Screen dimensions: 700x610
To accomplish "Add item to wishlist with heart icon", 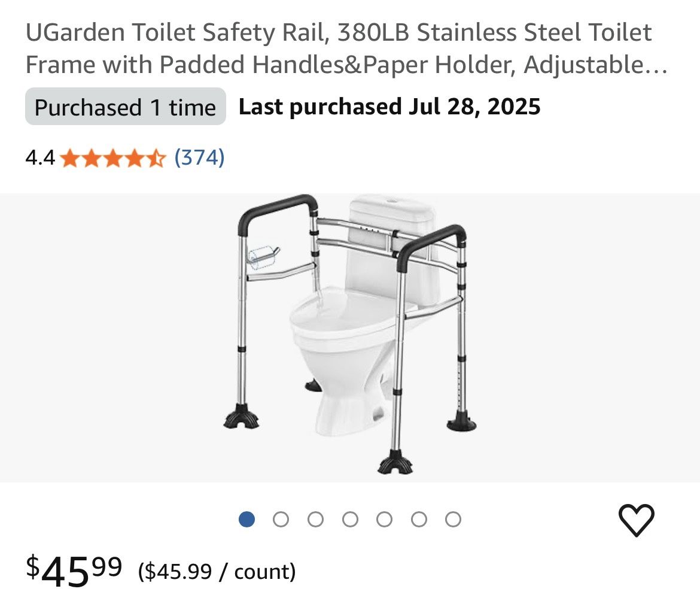I will click(x=636, y=520).
